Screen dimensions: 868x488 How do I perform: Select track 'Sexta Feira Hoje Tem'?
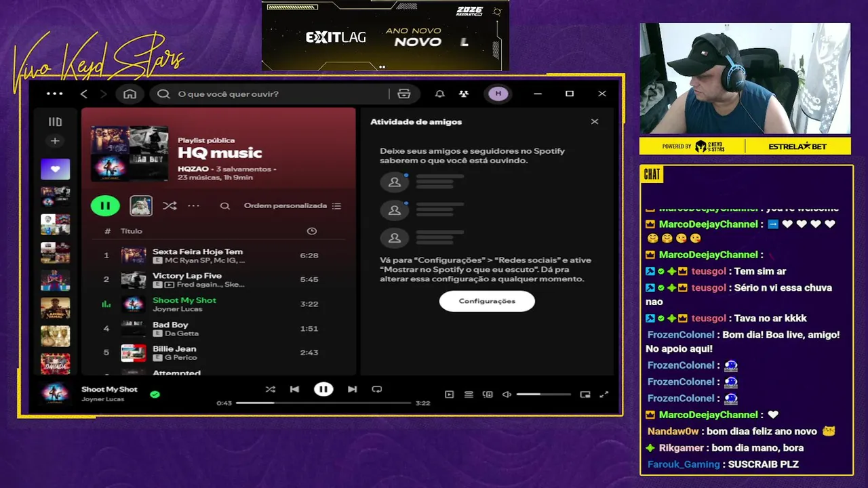point(218,256)
